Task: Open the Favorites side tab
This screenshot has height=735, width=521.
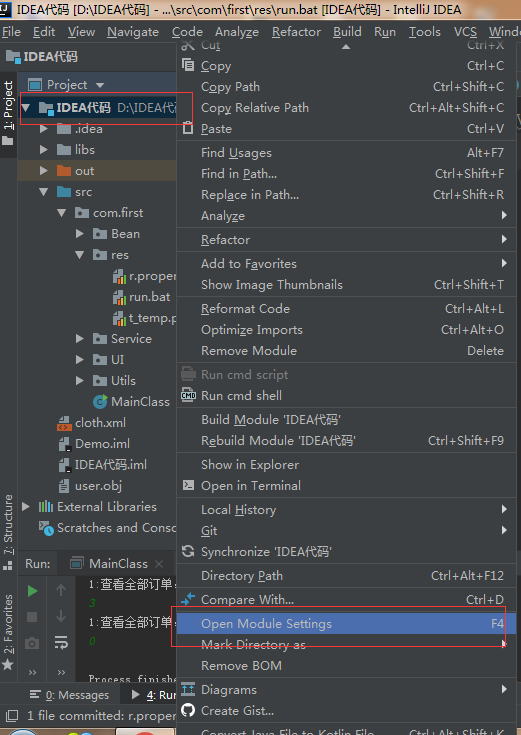Action: click(8, 632)
